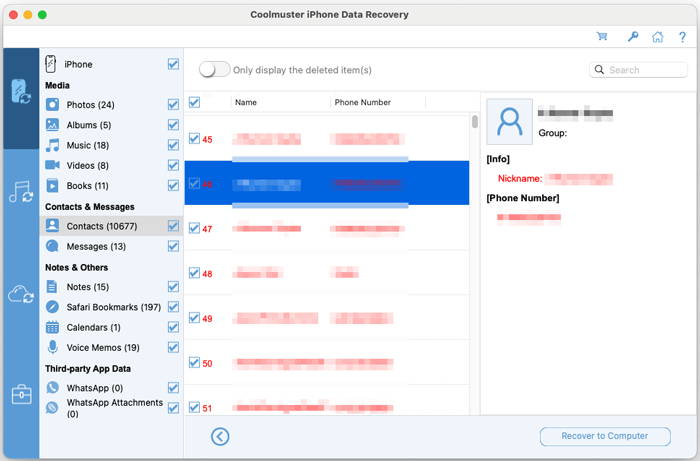
Task: Click the Contacts person icon
Action: [x=52, y=226]
